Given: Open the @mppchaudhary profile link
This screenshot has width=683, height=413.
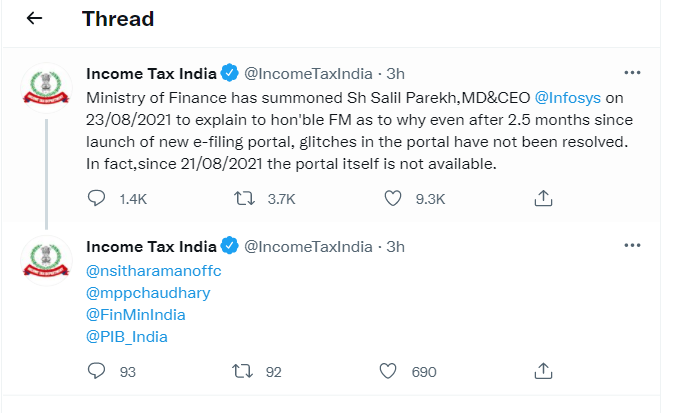Looking at the screenshot, I should (149, 293).
